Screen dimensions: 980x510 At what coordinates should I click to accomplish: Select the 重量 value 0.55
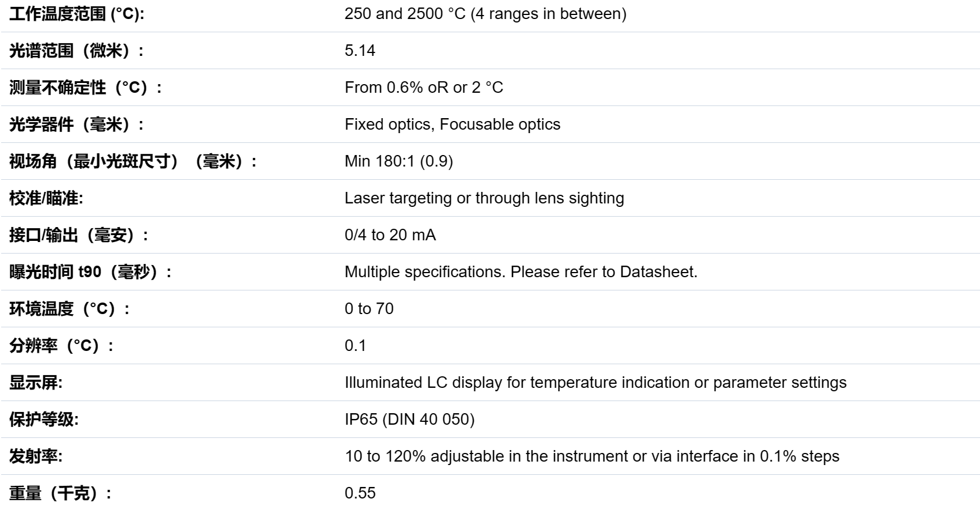(x=360, y=493)
